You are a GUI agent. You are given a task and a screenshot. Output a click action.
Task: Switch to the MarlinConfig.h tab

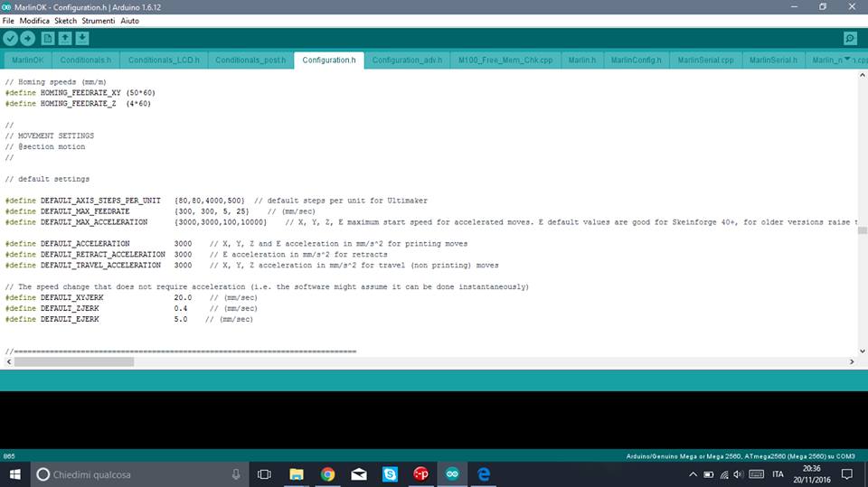point(636,60)
